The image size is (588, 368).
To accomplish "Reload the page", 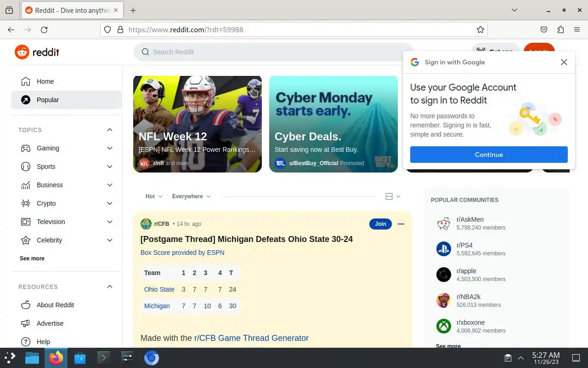I will pyautogui.click(x=44, y=29).
